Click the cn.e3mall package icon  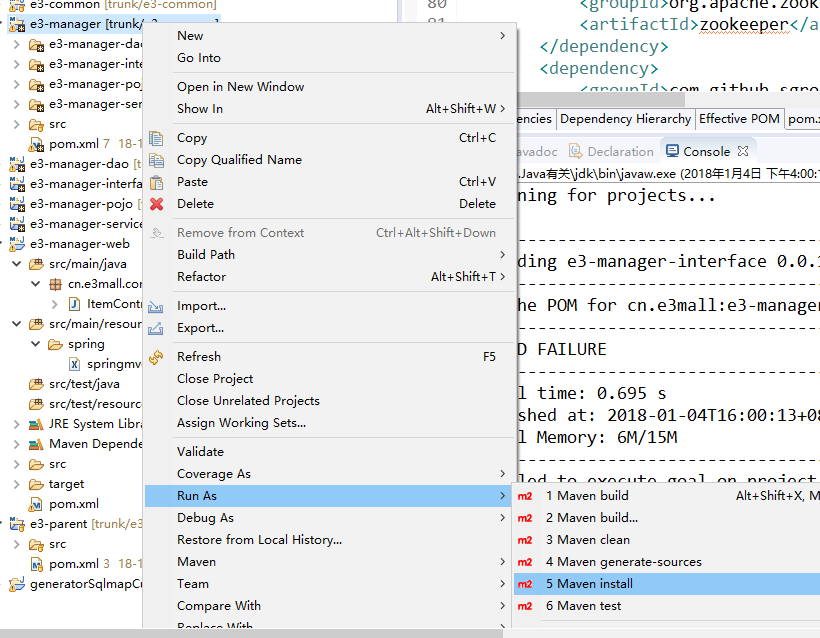click(x=55, y=284)
